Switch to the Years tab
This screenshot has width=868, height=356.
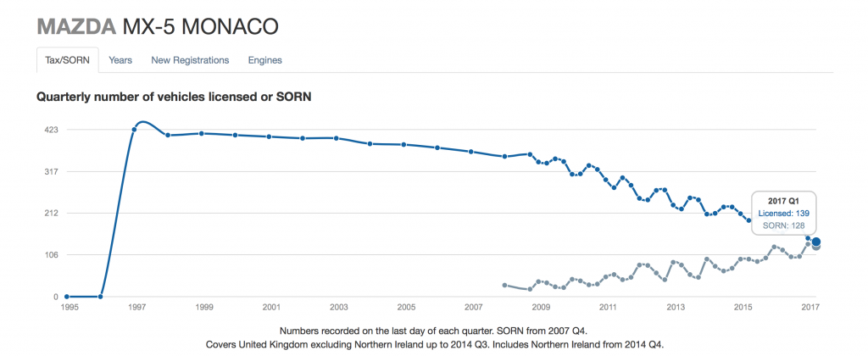pyautogui.click(x=120, y=60)
